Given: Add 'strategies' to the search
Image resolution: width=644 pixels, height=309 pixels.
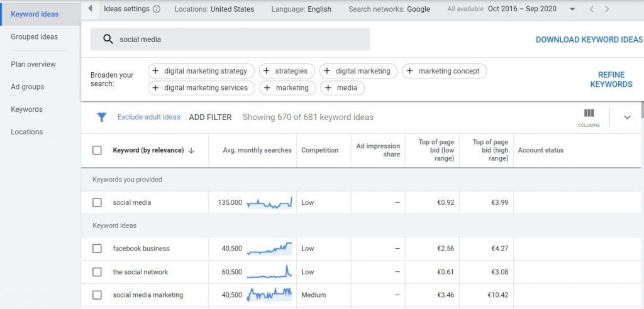Looking at the screenshot, I should [x=287, y=71].
